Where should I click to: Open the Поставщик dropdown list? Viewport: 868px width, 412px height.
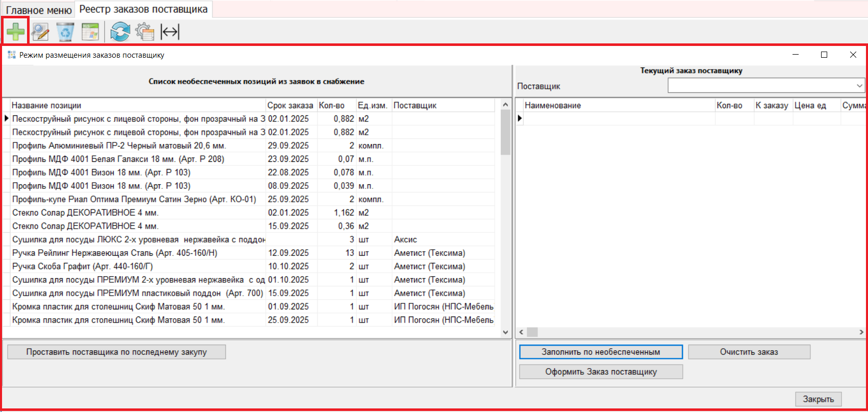click(859, 86)
